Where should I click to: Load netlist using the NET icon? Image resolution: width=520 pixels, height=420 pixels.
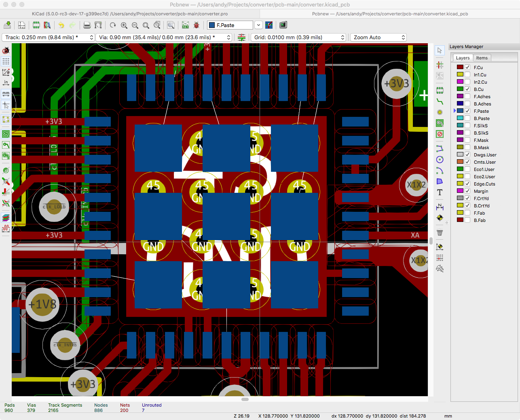[185, 25]
